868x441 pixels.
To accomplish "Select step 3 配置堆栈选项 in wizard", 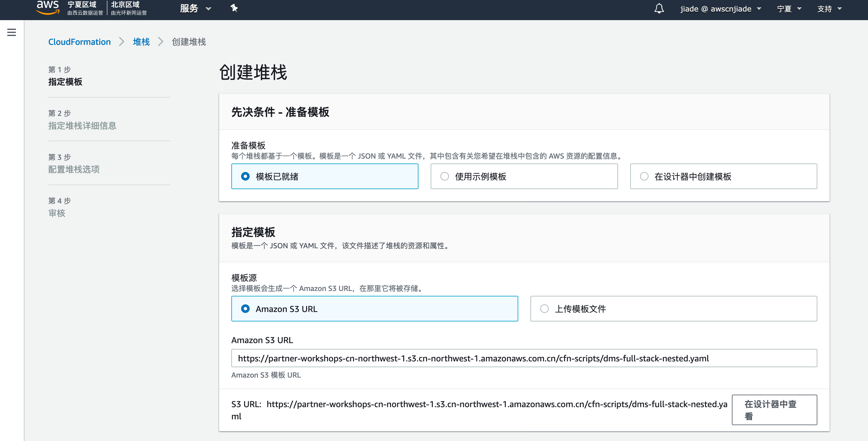I will pyautogui.click(x=74, y=169).
